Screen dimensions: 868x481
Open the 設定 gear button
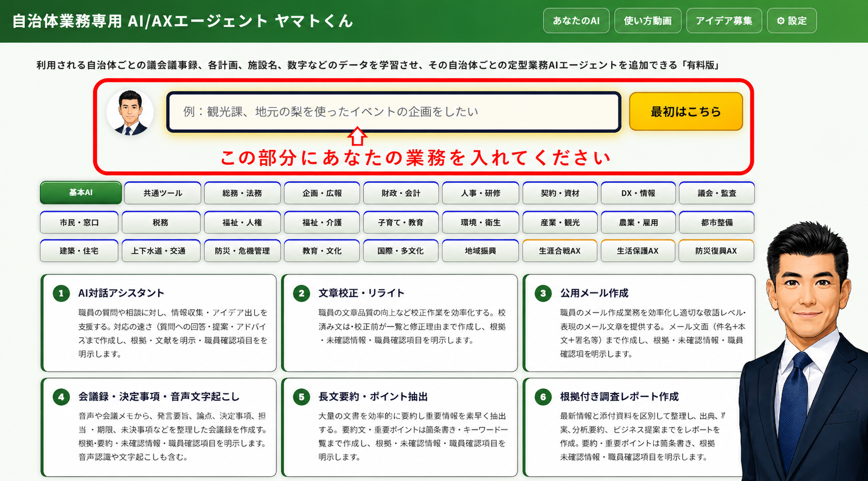tap(792, 21)
